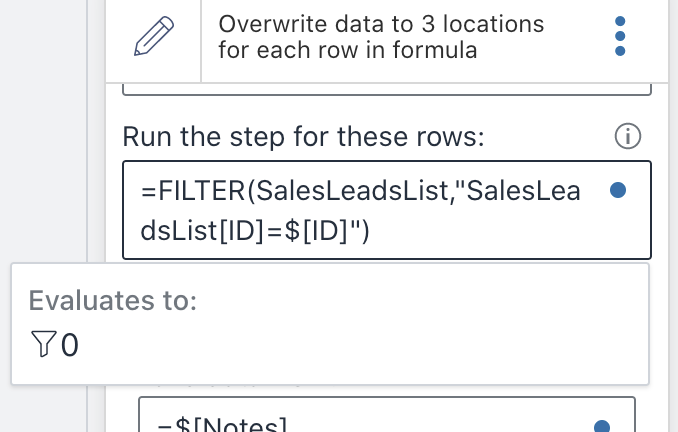Click the partially visible field above the row label
The width and height of the screenshot is (678, 432).
pos(387,90)
